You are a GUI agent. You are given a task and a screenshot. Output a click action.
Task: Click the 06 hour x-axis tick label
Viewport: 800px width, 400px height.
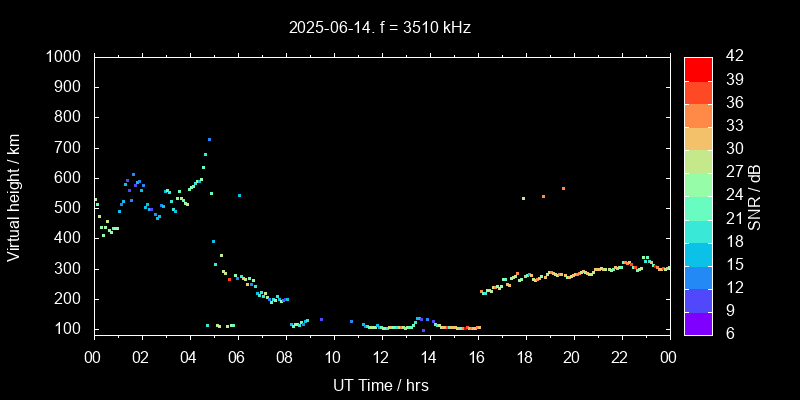tap(237, 356)
